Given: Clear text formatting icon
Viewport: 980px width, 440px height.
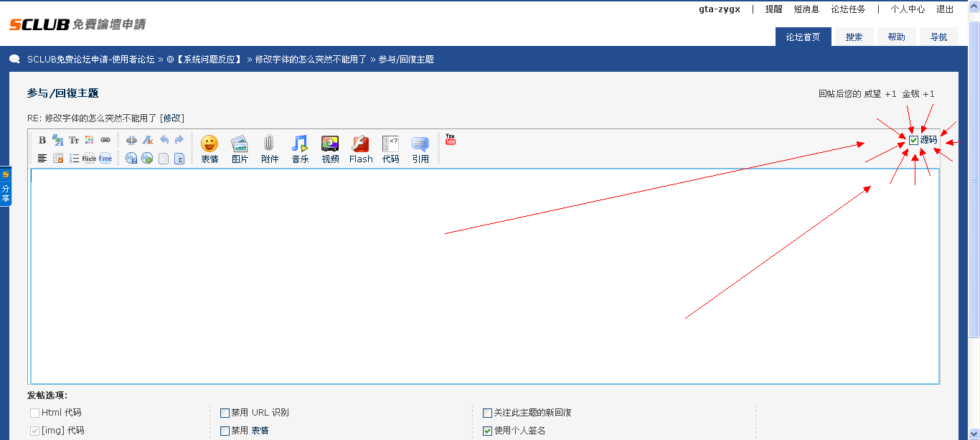Looking at the screenshot, I should pos(147,141).
